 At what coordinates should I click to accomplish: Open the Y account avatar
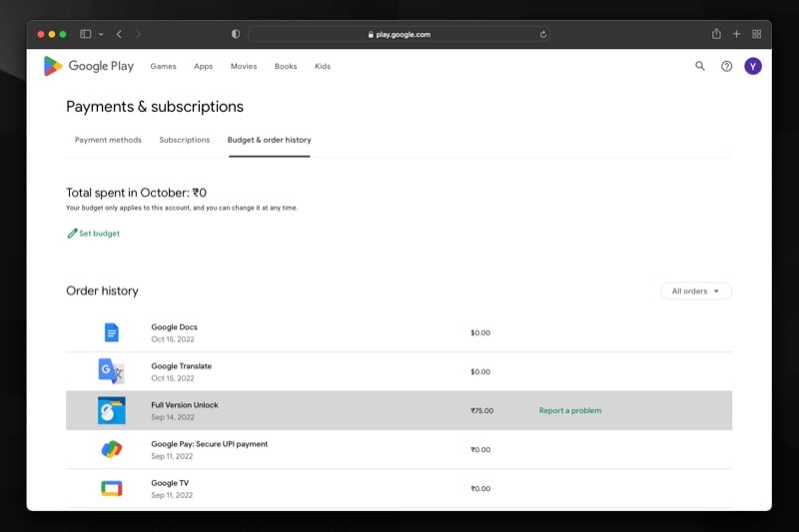pyautogui.click(x=753, y=66)
